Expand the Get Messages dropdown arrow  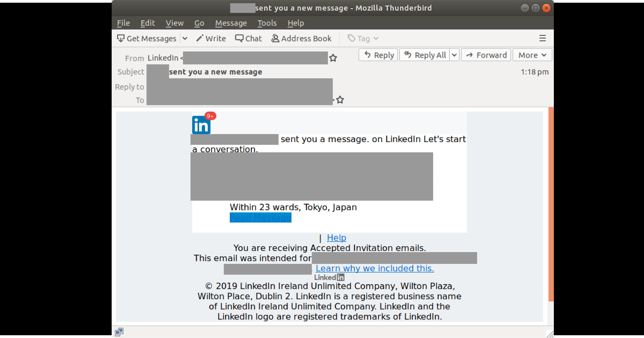[x=185, y=38]
